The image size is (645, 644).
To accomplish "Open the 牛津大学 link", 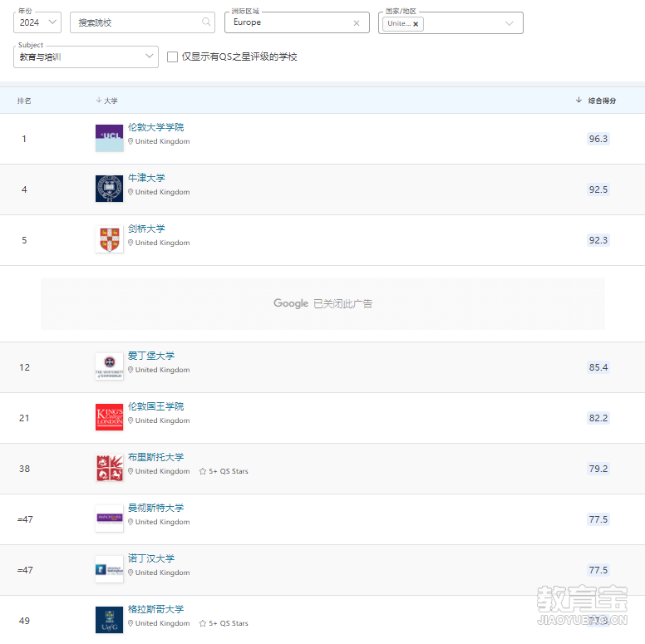I will (x=146, y=178).
